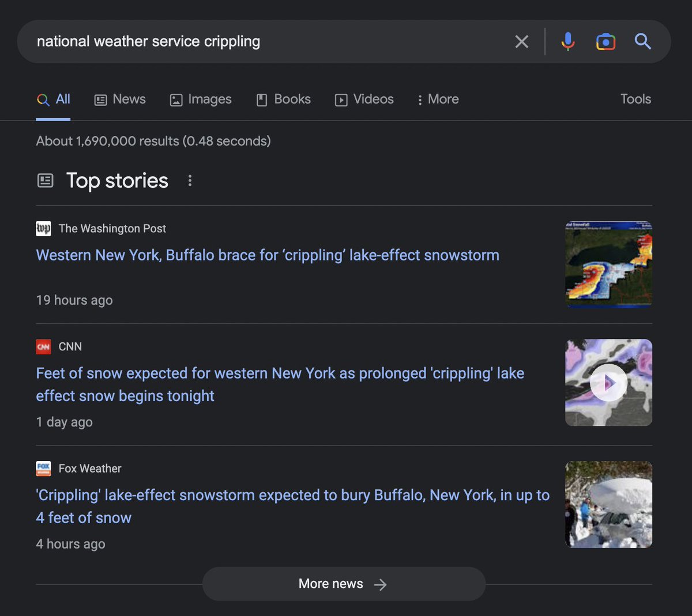692x616 pixels.
Task: Open search by image camera icon
Action: 605,41
